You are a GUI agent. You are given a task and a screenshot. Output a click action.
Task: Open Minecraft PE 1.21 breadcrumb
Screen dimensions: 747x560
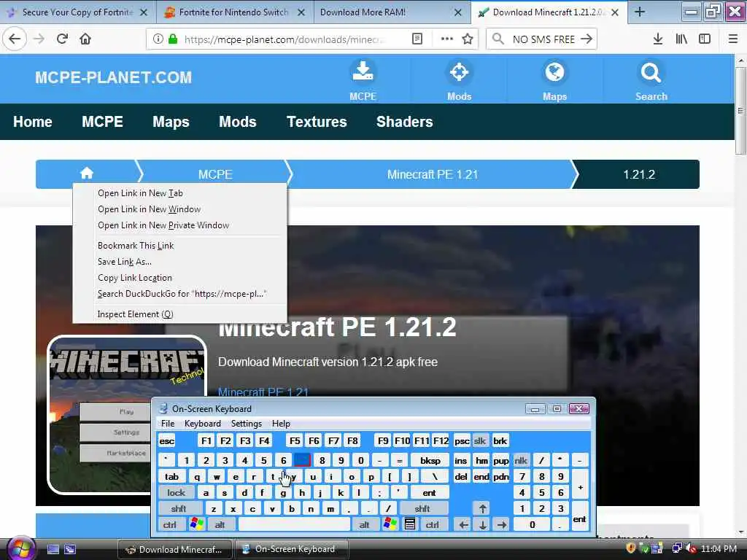tap(432, 174)
